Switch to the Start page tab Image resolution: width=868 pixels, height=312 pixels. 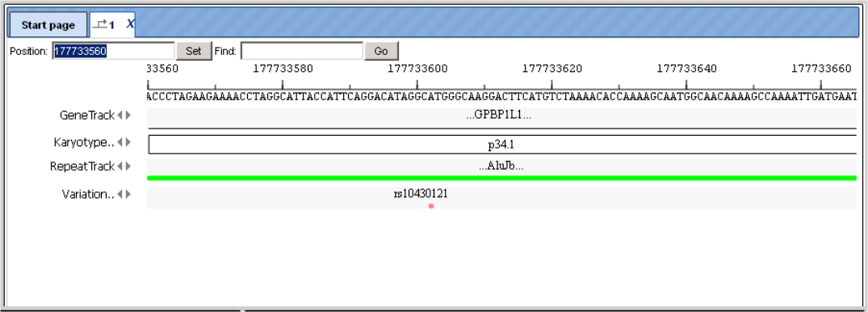coord(48,25)
